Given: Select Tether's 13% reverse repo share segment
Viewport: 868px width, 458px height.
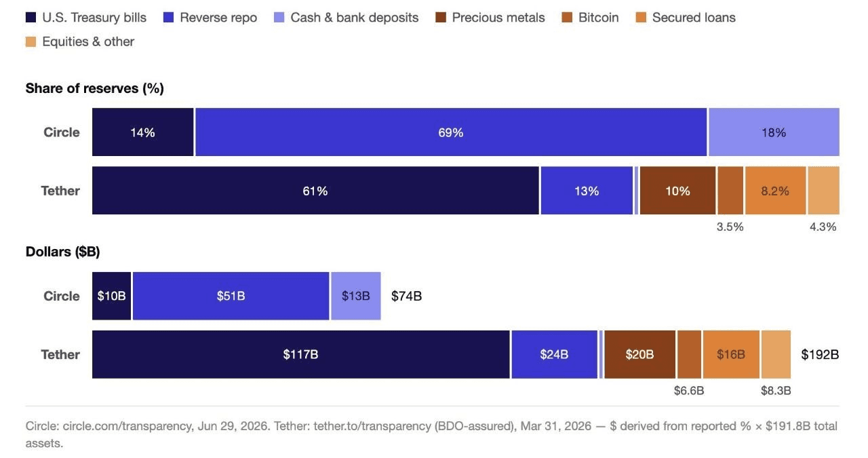Looking at the screenshot, I should 587,191.
